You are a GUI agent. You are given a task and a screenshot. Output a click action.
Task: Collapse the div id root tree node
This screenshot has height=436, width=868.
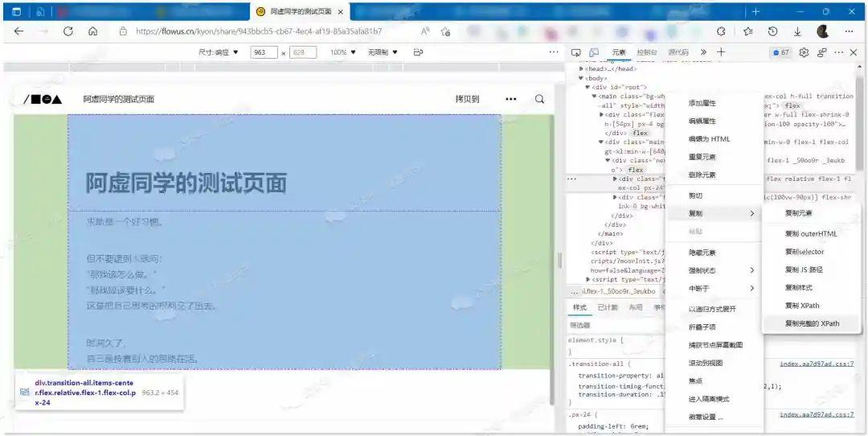[588, 87]
